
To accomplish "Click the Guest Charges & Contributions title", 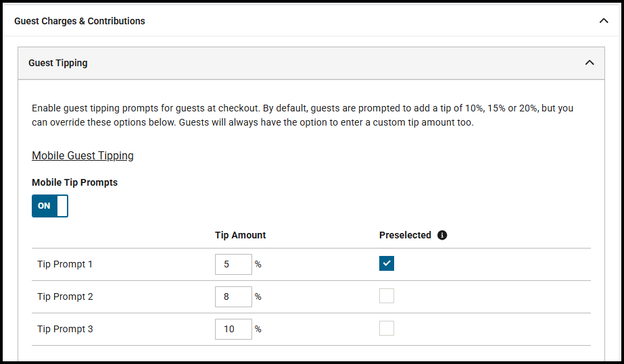I will point(80,21).
